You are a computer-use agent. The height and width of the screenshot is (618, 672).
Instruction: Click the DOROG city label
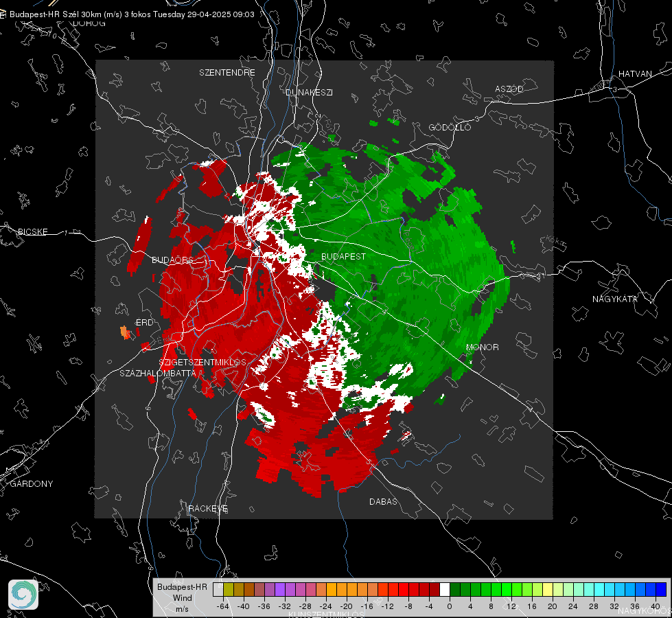pos(89,23)
